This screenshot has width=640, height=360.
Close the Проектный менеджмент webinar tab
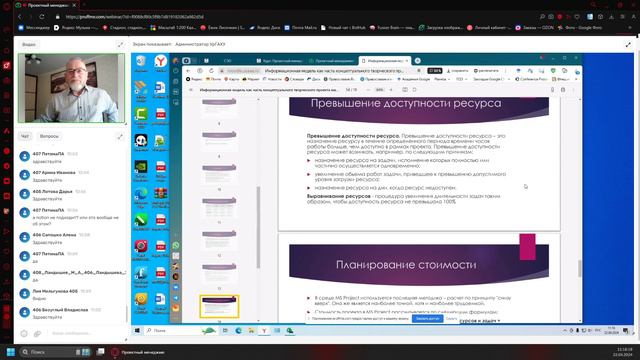[74, 5]
